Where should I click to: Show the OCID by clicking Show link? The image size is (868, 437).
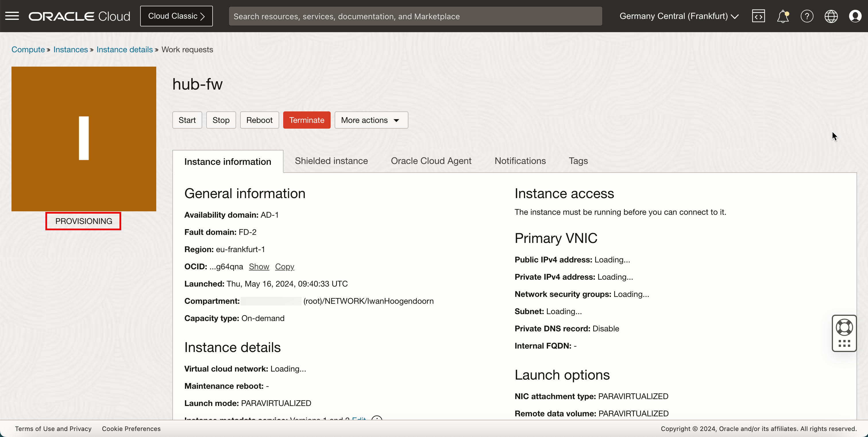pos(259,266)
